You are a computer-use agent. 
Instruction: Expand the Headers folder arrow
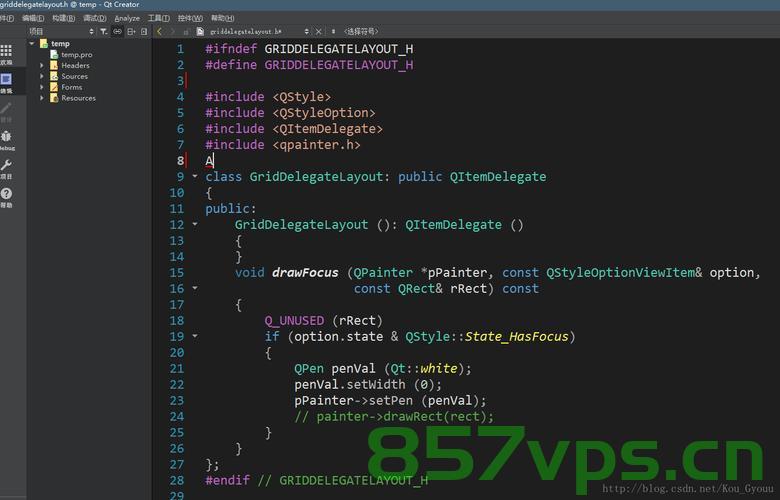tap(42, 65)
